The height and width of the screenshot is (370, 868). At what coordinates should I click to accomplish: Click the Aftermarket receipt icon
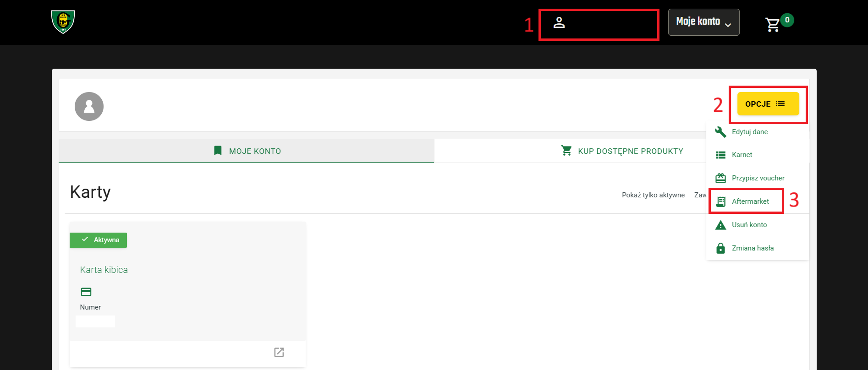coord(720,201)
